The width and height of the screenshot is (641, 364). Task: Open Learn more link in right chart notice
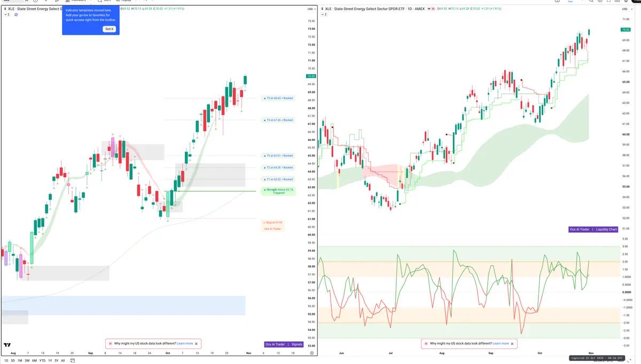[501, 344]
